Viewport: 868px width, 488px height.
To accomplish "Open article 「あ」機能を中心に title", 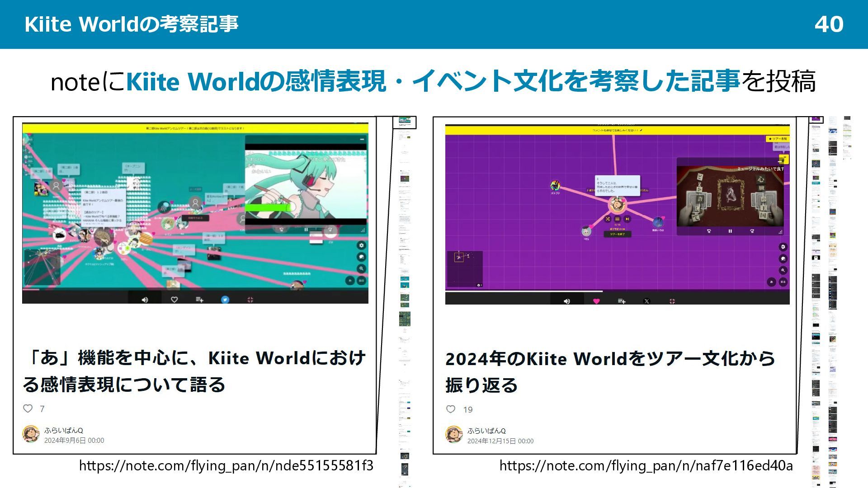I will pyautogui.click(x=194, y=371).
